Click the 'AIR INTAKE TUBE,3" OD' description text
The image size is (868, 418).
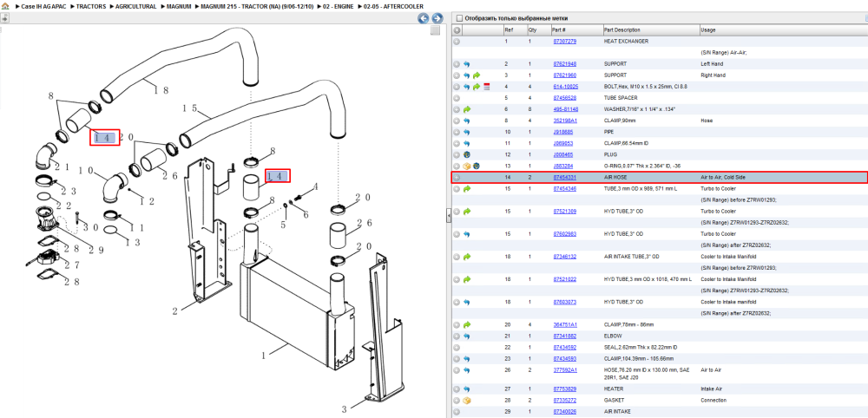[632, 257]
